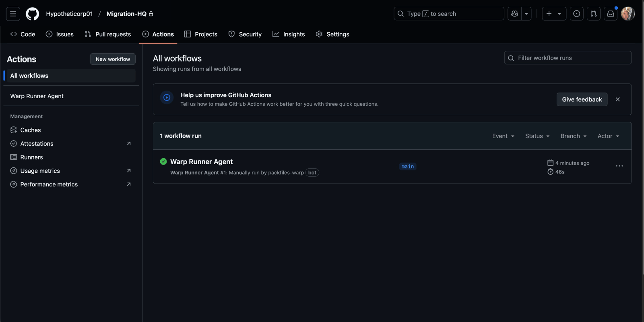Click Migration-HQ repository name
The height and width of the screenshot is (322, 644).
(x=126, y=14)
